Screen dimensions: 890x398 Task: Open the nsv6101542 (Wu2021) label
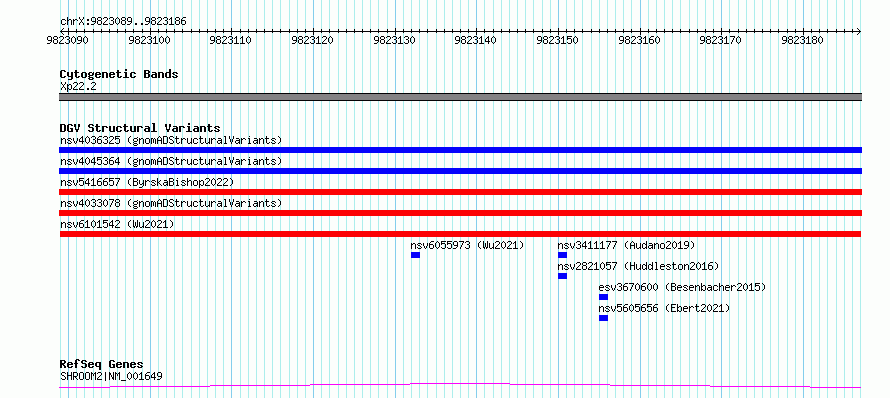[117, 224]
